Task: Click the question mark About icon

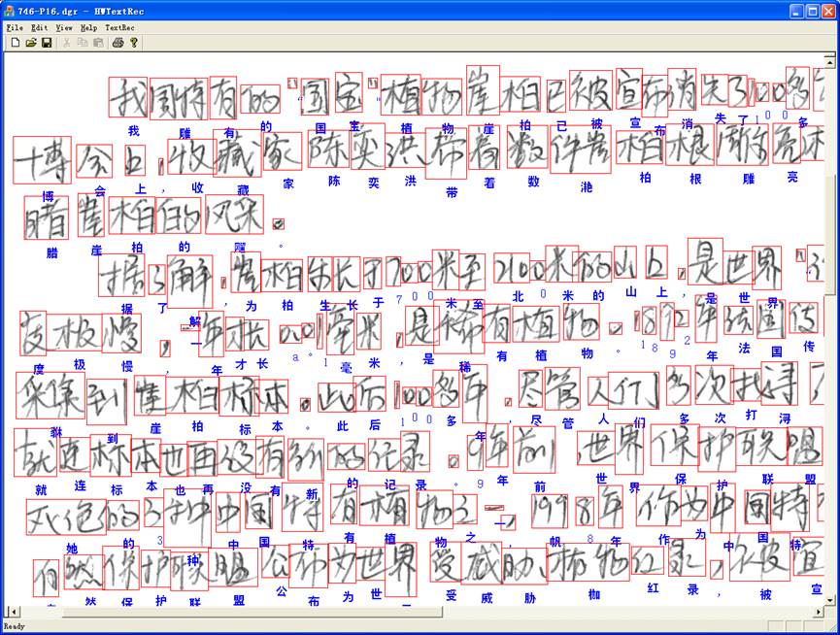Action: pos(134,43)
